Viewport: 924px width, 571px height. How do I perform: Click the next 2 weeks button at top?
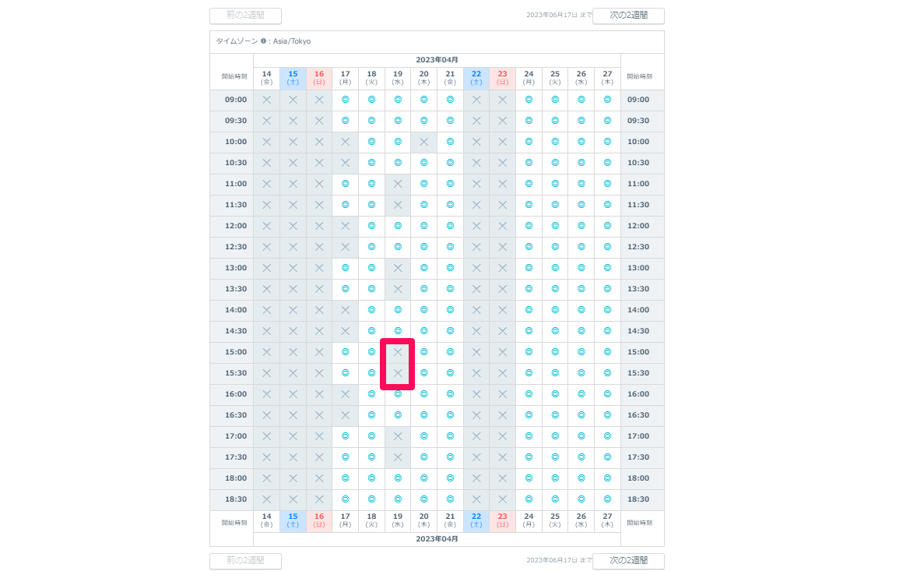[628, 16]
